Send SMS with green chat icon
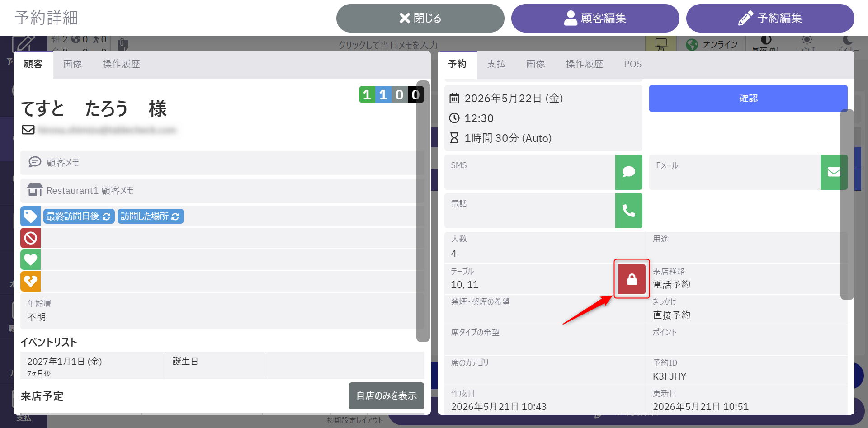 (628, 172)
